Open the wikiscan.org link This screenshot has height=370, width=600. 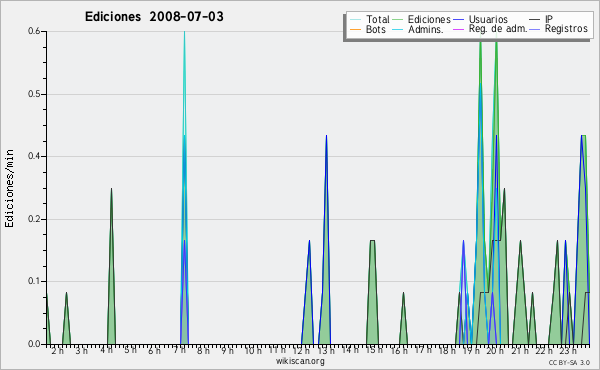[x=300, y=361]
